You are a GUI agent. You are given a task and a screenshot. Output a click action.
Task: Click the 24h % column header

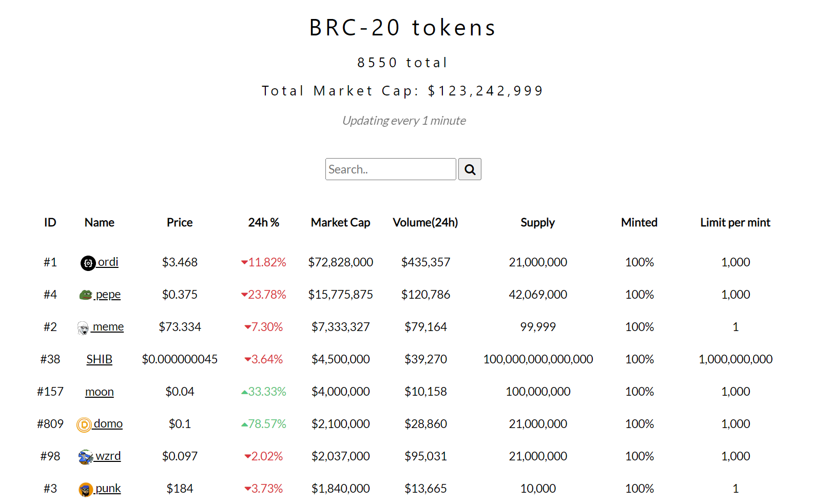(264, 222)
